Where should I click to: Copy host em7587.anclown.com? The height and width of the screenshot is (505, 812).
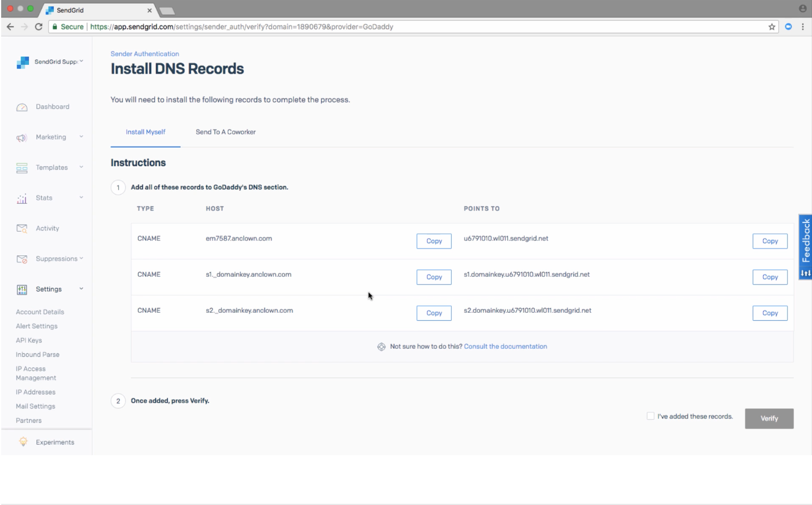(434, 241)
